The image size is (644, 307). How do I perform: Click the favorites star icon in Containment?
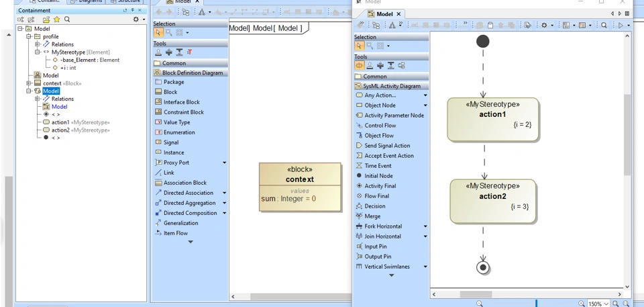click(56, 19)
